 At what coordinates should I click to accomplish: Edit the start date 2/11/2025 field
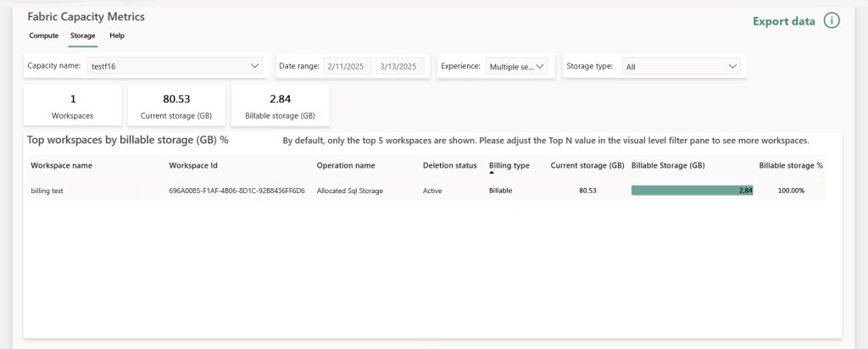click(347, 66)
